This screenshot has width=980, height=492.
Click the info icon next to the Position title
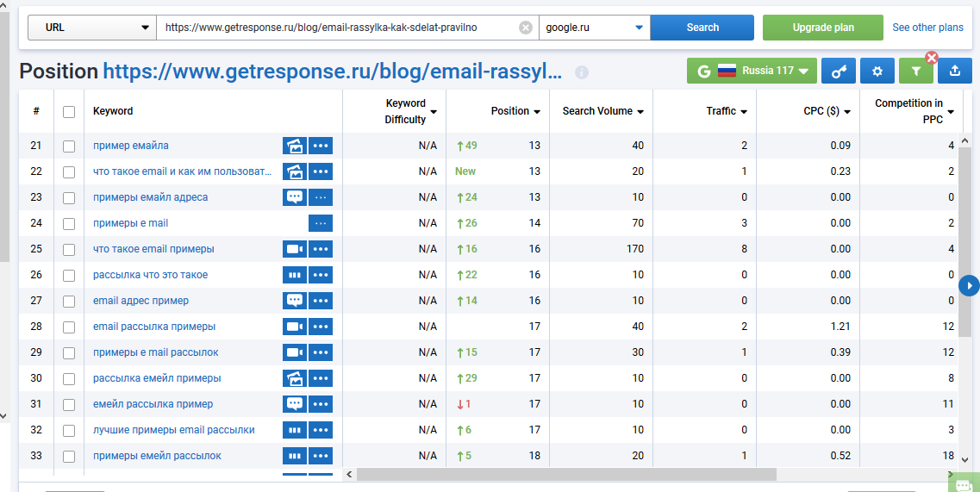[581, 72]
